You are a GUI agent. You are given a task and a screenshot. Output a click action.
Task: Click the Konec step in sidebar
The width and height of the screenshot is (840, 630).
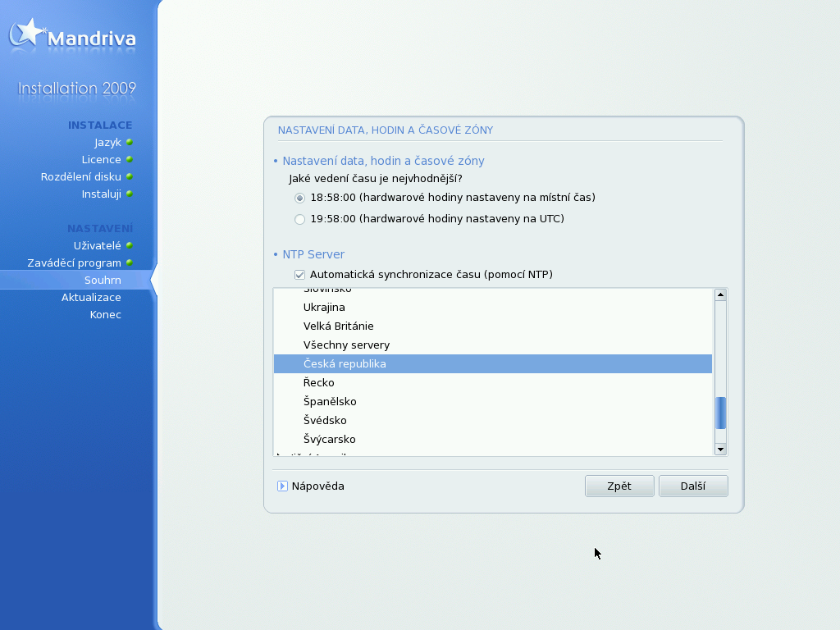tap(105, 314)
